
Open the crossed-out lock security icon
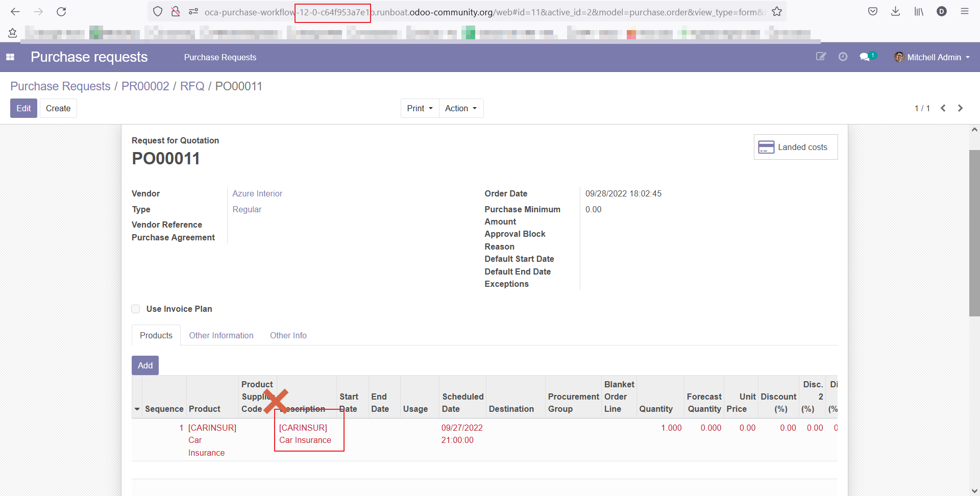tap(176, 11)
